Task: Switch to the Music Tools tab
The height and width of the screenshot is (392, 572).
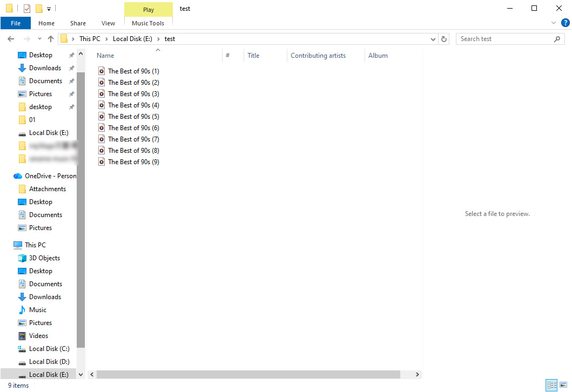Action: [x=148, y=23]
